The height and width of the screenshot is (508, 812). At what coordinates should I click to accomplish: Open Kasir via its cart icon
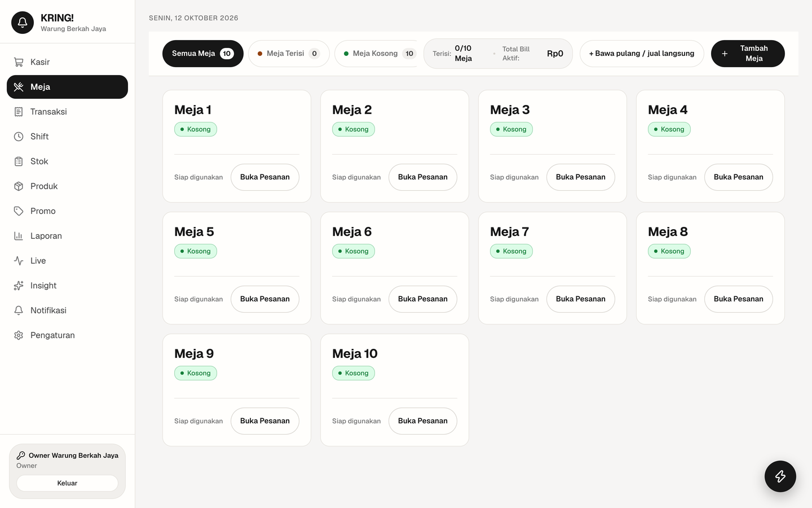point(19,62)
